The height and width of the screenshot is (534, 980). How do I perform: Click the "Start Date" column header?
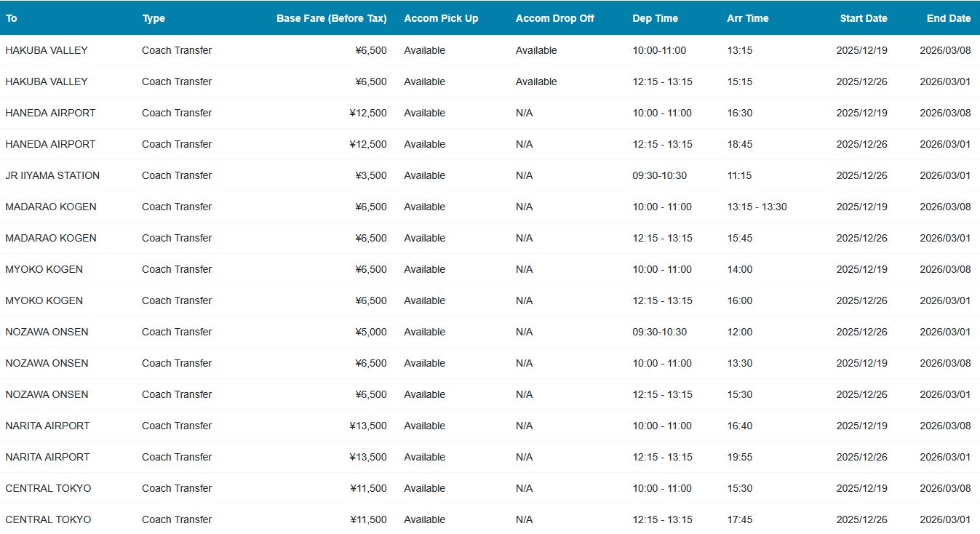(863, 18)
